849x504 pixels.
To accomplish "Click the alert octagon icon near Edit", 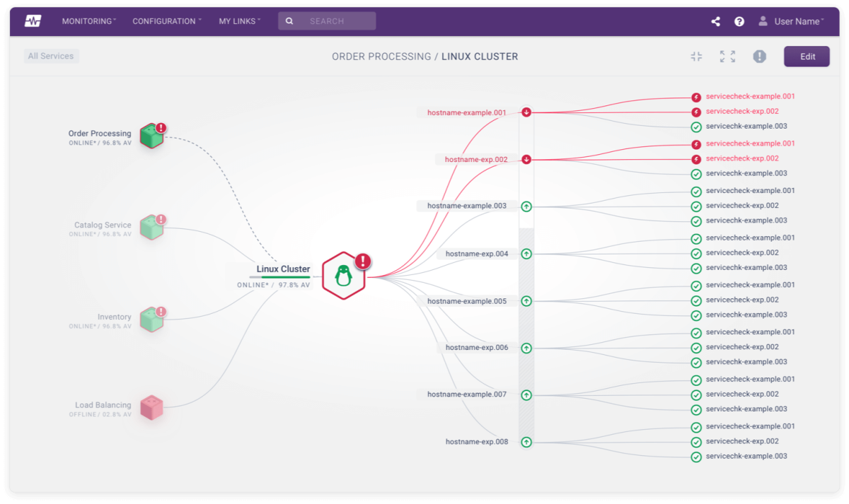I will click(x=760, y=57).
